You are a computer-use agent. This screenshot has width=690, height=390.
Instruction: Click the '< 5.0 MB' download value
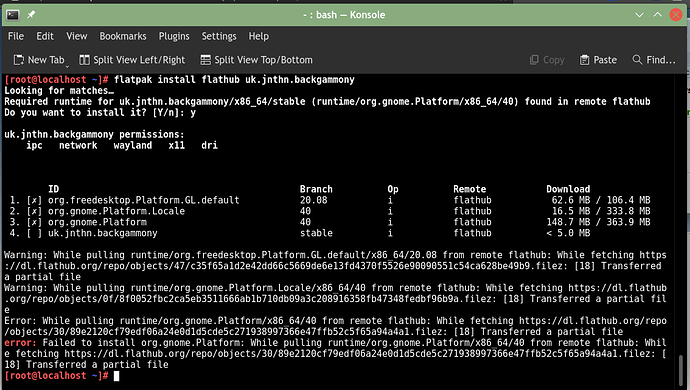(x=568, y=233)
